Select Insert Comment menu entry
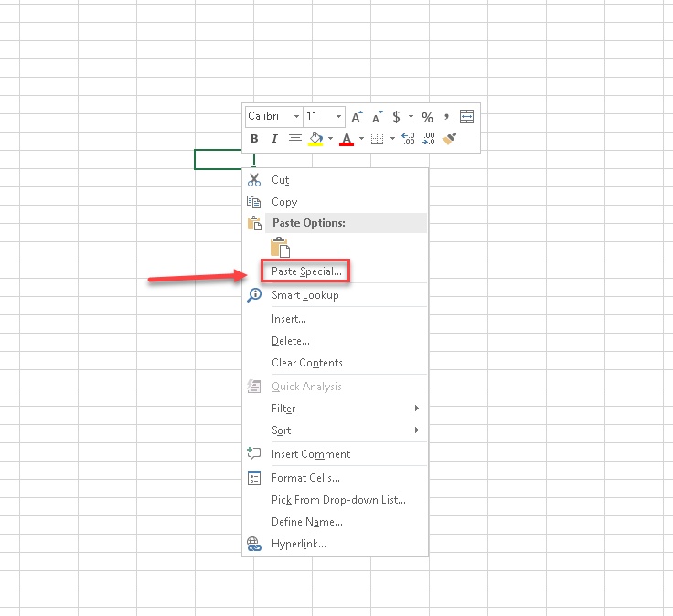Screen dimensions: 673x616 [x=336, y=454]
